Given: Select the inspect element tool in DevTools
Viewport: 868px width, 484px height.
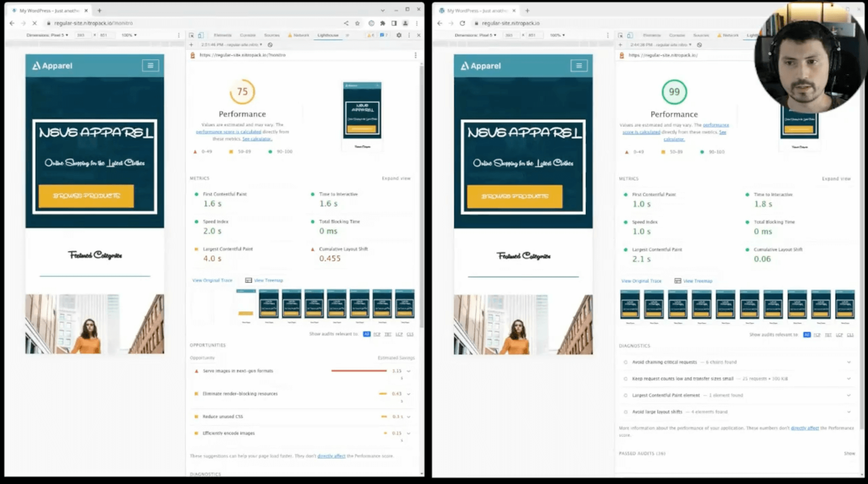Looking at the screenshot, I should point(192,35).
